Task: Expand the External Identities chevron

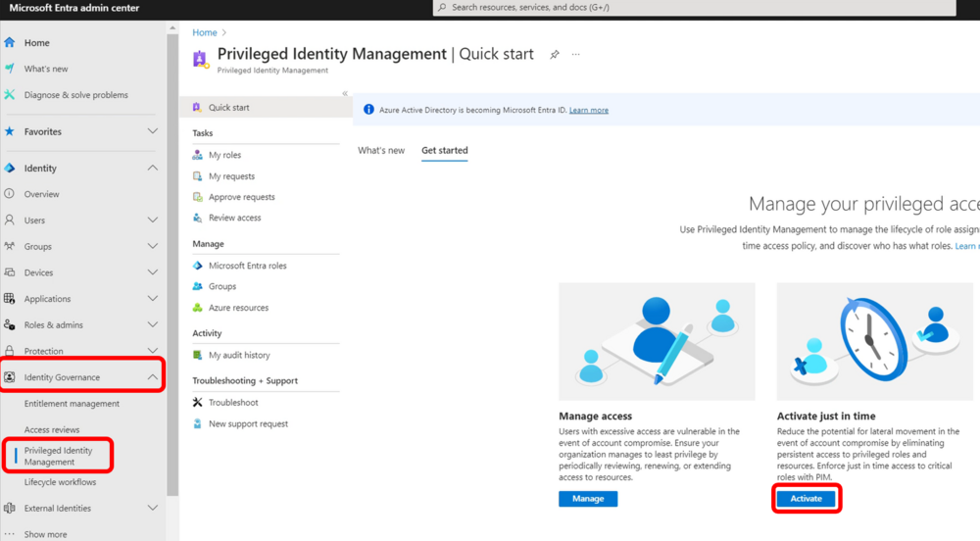Action: point(153,508)
